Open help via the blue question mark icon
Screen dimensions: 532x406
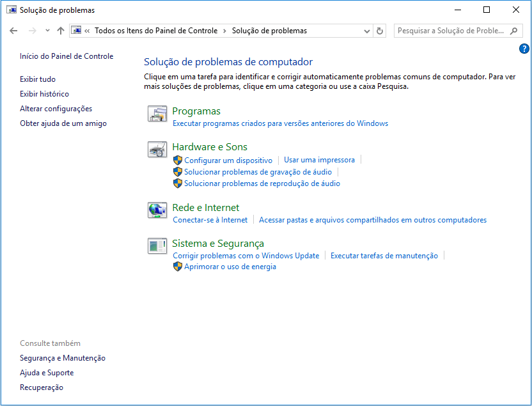(x=524, y=49)
